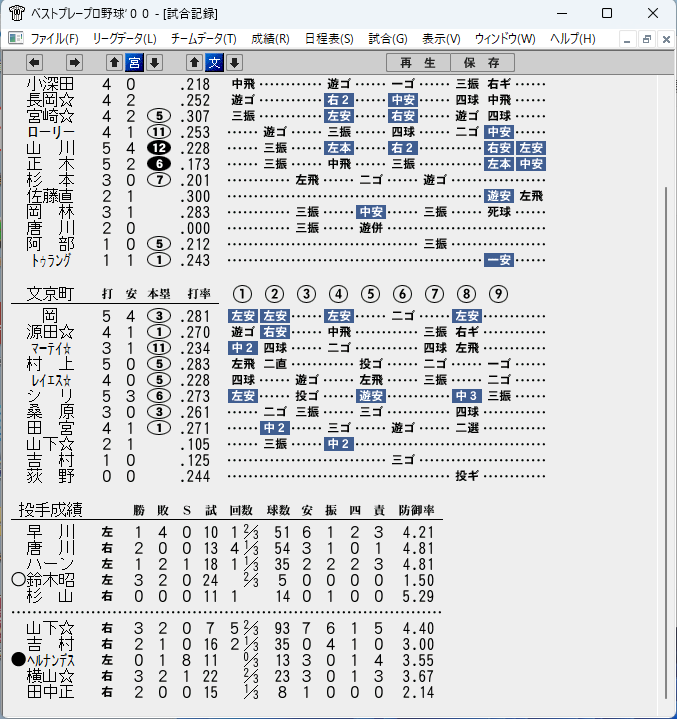Open the リーグデータ(L) menu

pos(124,39)
